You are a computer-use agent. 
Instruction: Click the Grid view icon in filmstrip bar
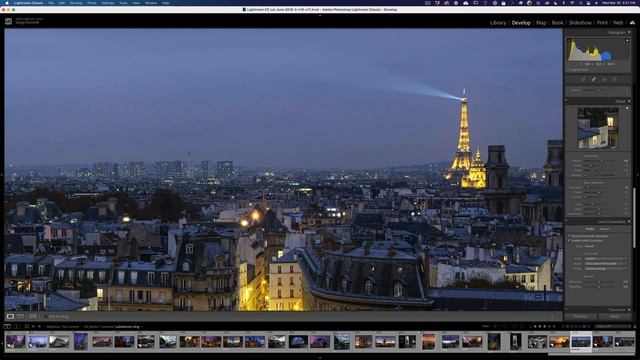click(27, 327)
